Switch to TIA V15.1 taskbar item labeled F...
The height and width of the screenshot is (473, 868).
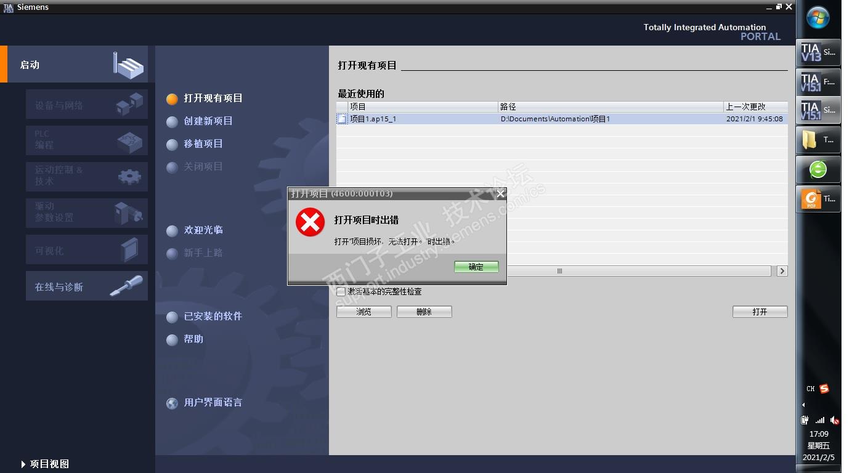818,82
